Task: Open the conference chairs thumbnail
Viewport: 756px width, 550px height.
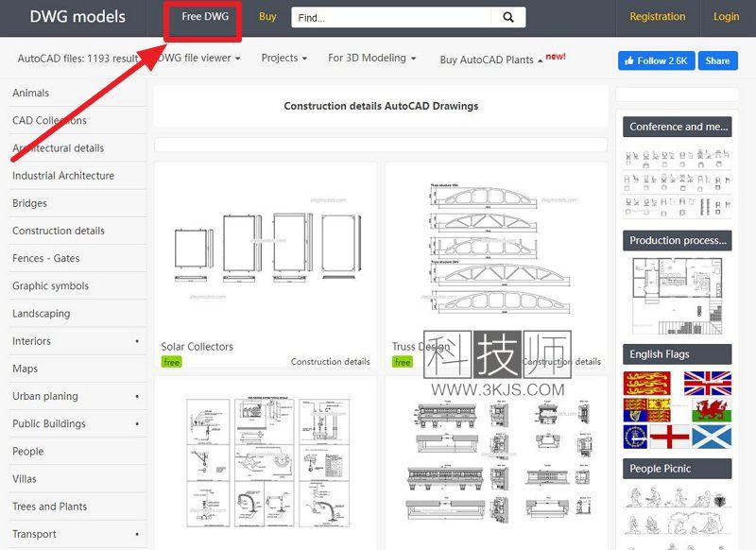Action: [678, 182]
